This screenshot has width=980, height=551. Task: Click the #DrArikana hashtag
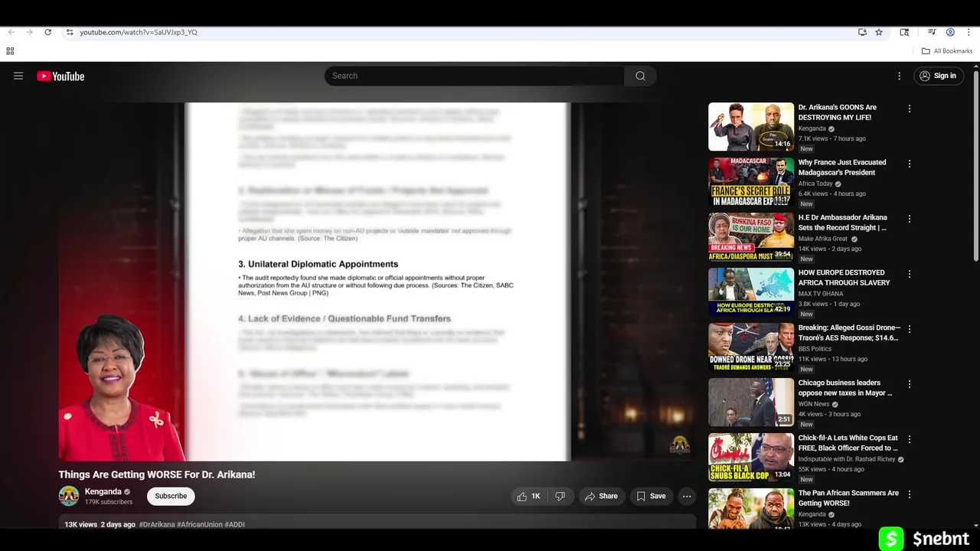[157, 524]
